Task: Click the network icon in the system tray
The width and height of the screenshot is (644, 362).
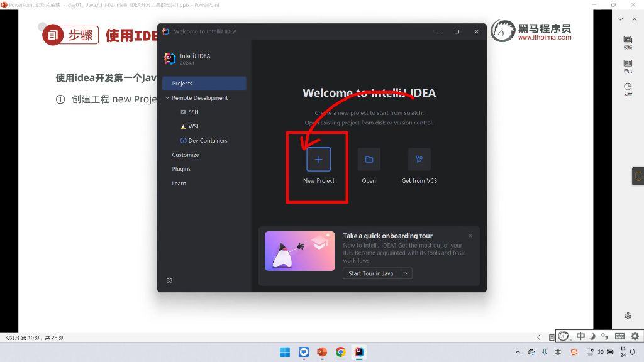Action: [x=590, y=352]
